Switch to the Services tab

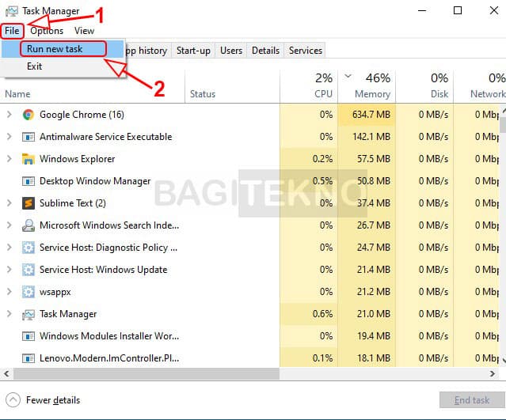[306, 51]
